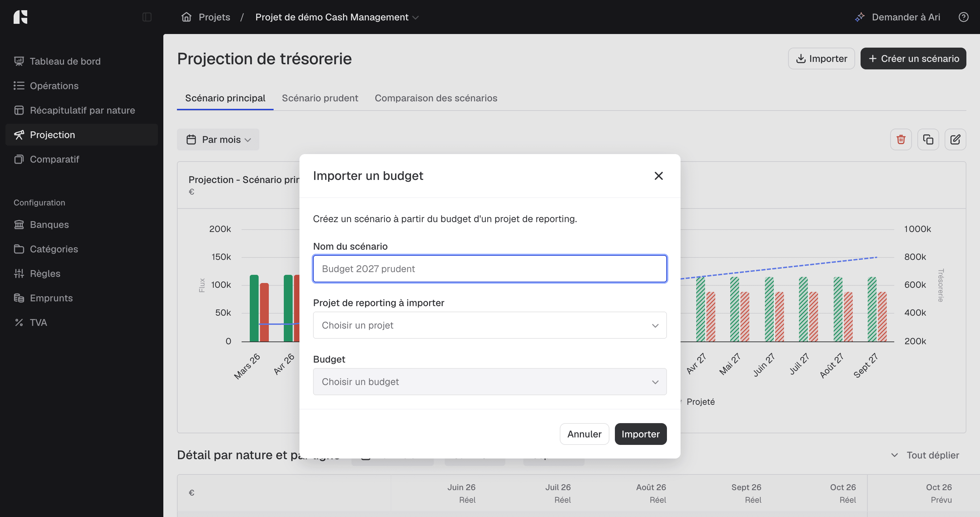
Task: Open Banques configuration
Action: [81, 225]
